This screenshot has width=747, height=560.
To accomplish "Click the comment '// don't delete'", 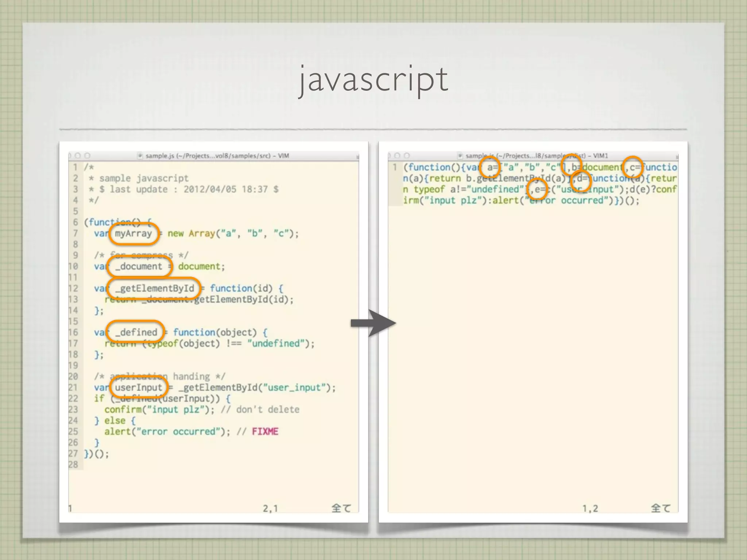I will pyautogui.click(x=260, y=409).
